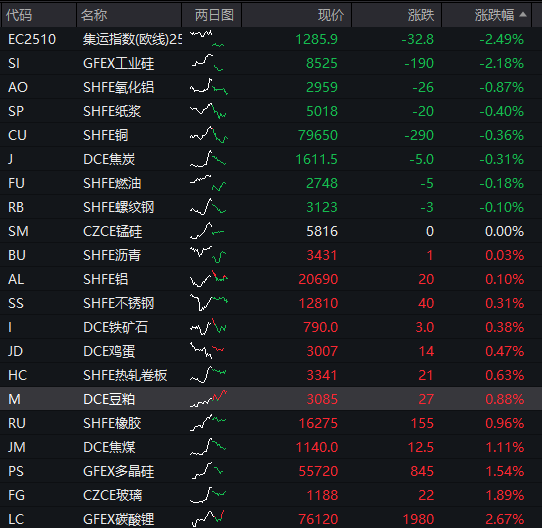Click the 两日图 column header

point(212,15)
